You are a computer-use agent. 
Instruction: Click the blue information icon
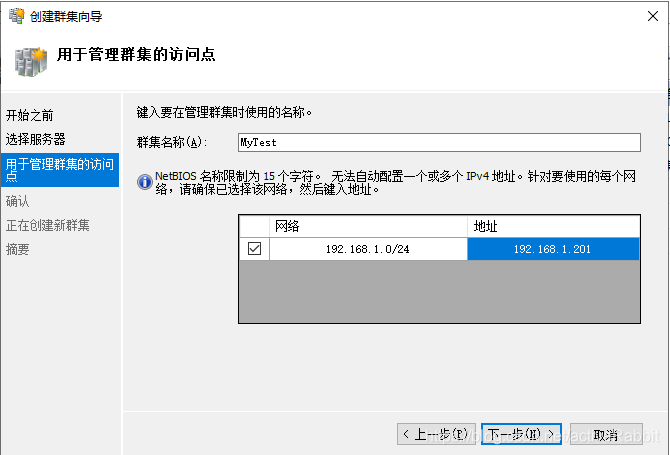[x=145, y=182]
